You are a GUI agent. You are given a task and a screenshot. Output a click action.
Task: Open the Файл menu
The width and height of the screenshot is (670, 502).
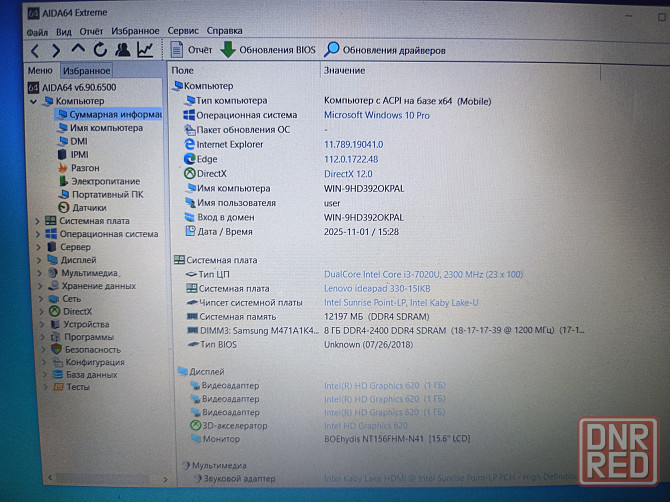pos(37,32)
